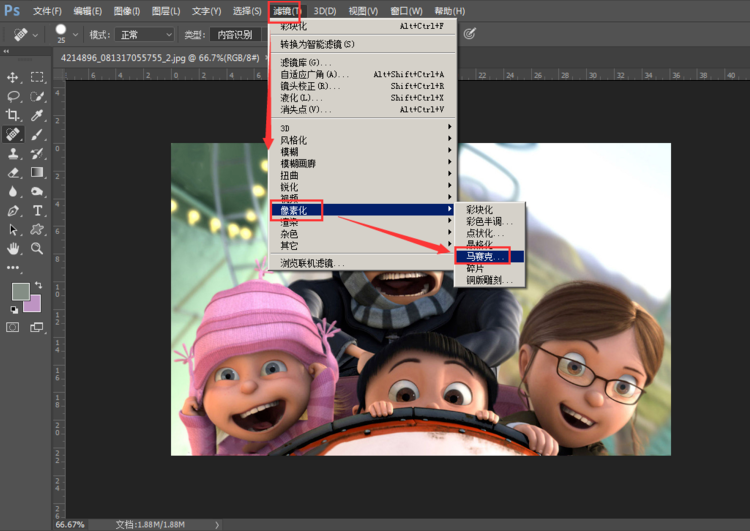Image resolution: width=750 pixels, height=531 pixels.
Task: Select the Gradient tool
Action: click(37, 172)
